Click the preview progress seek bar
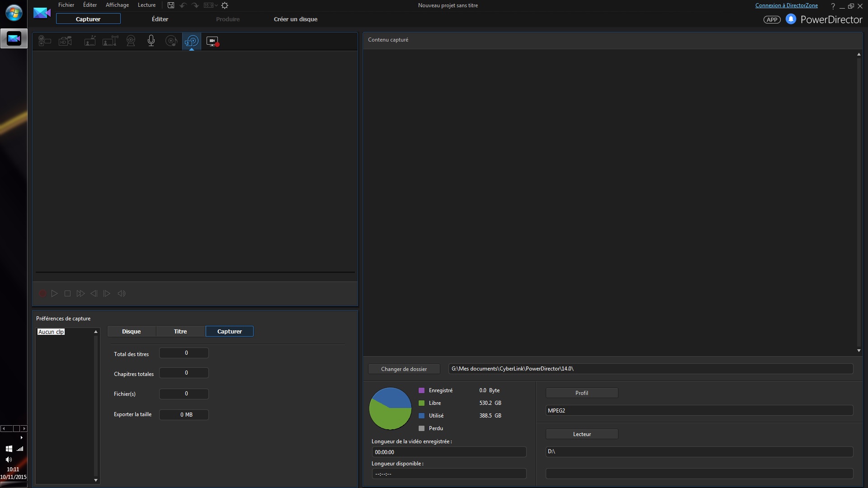The image size is (868, 488). pyautogui.click(x=195, y=272)
